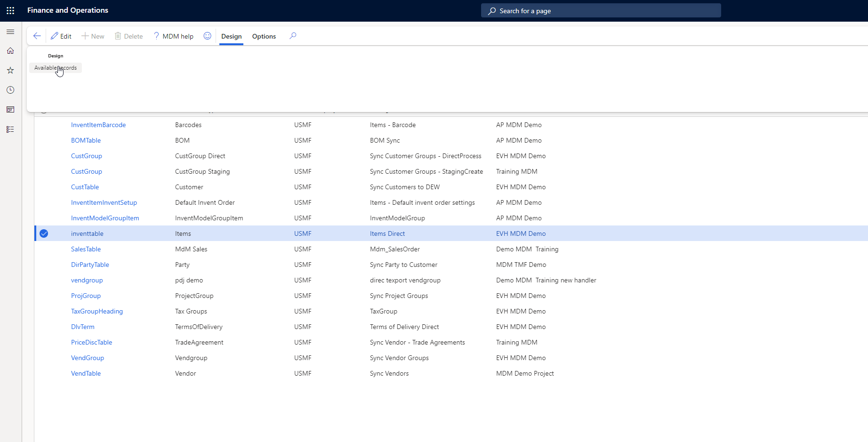Open CustGroup link for CustGroup Direct row
The height and width of the screenshot is (442, 868).
pyautogui.click(x=87, y=156)
